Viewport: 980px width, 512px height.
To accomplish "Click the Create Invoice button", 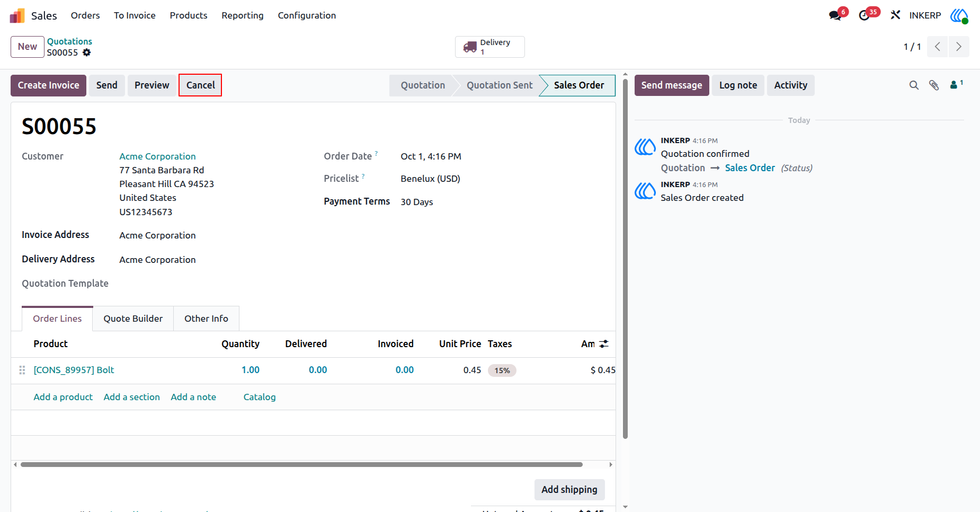I will point(48,85).
